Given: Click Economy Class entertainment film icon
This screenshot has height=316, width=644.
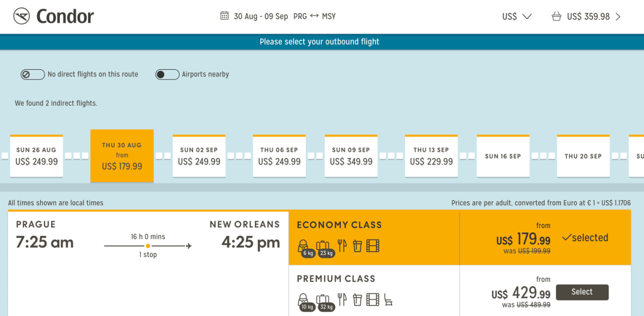Looking at the screenshot, I should pyautogui.click(x=373, y=246).
